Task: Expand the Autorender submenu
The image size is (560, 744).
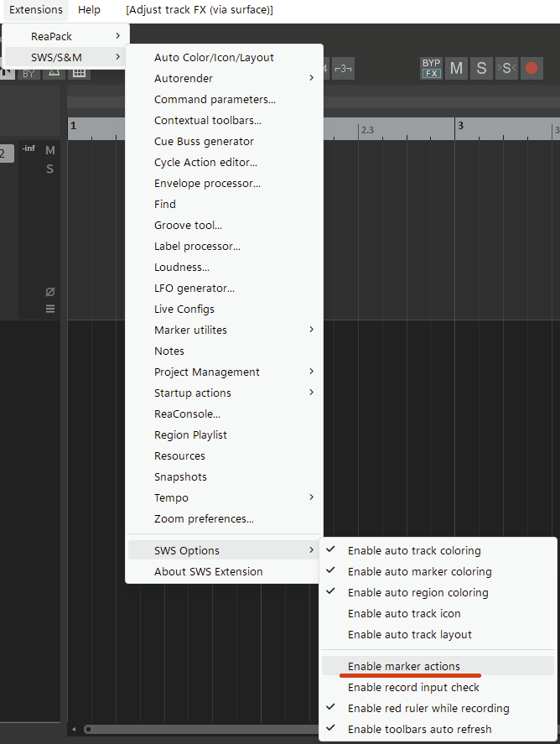Action: tap(225, 78)
